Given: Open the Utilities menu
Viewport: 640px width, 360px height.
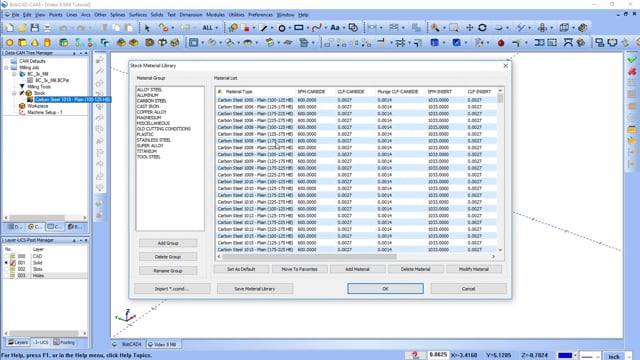Looking at the screenshot, I should pos(236,15).
